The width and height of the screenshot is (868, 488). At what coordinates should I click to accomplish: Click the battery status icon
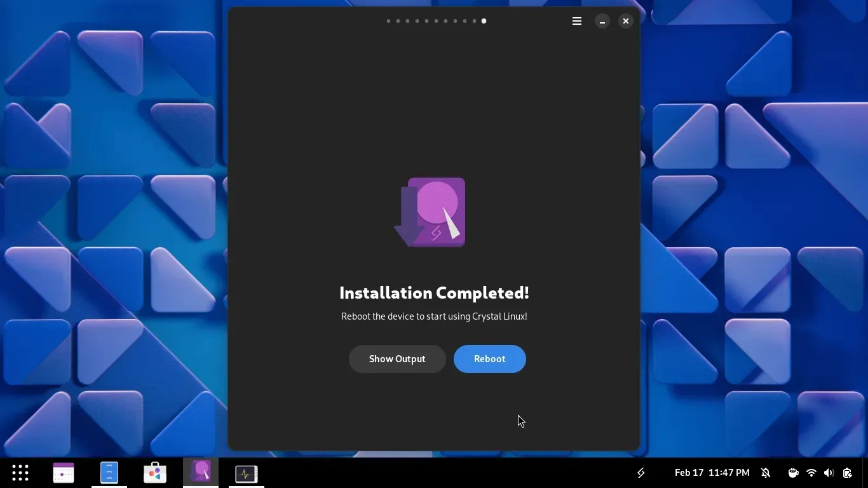[x=847, y=473]
